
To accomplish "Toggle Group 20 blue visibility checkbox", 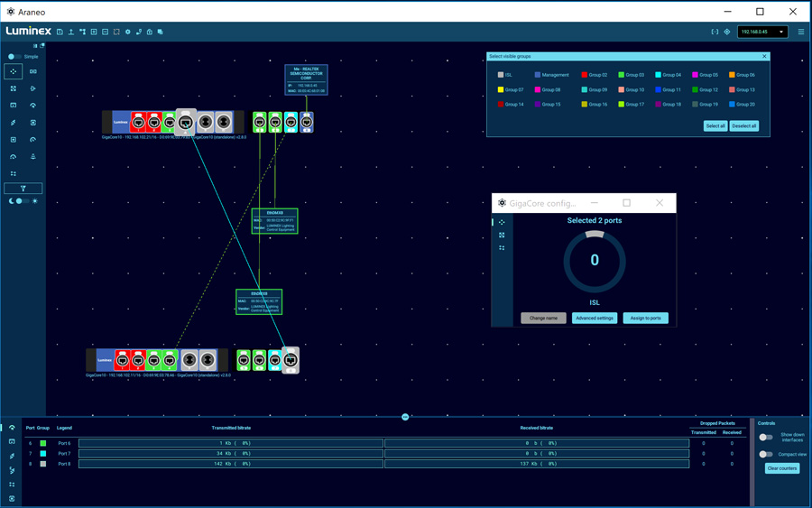I will coord(732,104).
